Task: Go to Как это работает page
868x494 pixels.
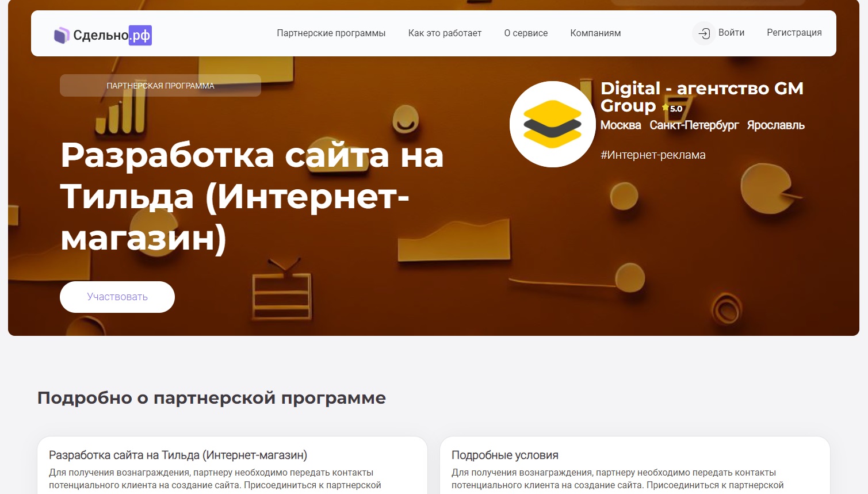Action: [445, 33]
